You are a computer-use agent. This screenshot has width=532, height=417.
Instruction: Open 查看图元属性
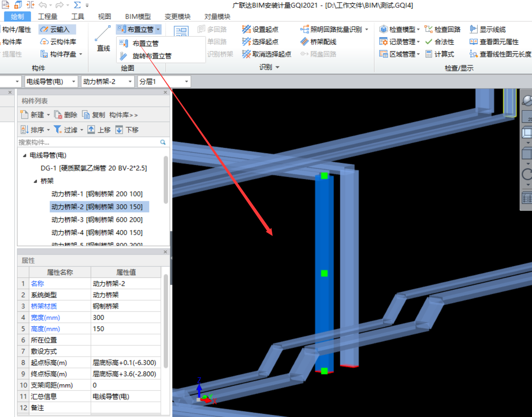494,42
